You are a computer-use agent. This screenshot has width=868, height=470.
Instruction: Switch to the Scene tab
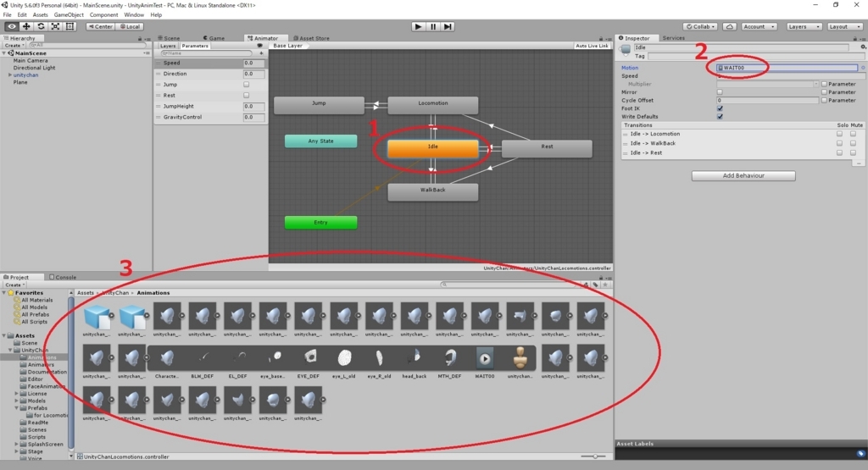coord(169,38)
